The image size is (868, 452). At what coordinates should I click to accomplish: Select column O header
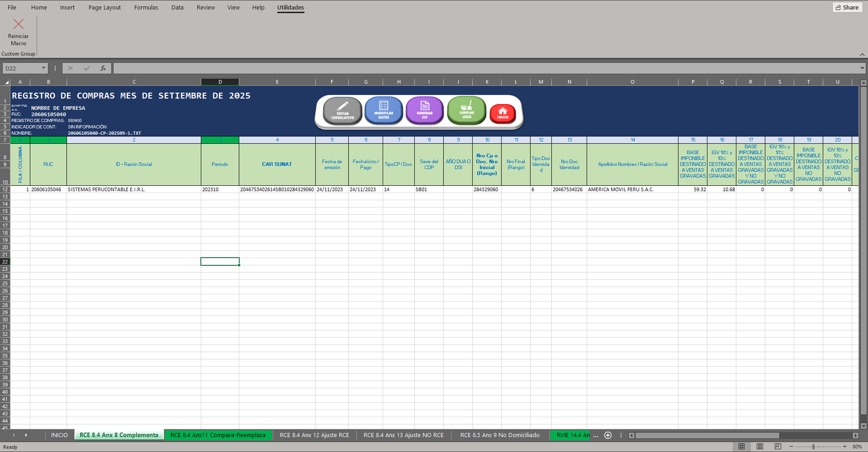[x=632, y=82]
